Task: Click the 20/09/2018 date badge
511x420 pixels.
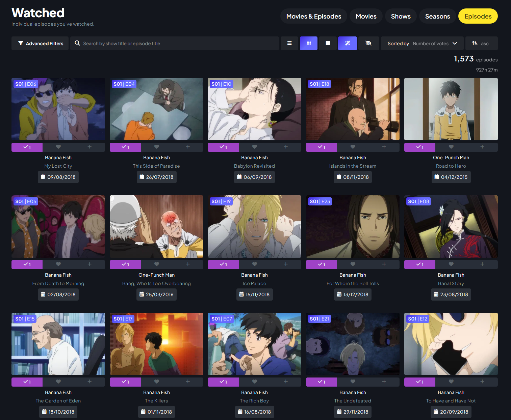Action: coord(451,412)
